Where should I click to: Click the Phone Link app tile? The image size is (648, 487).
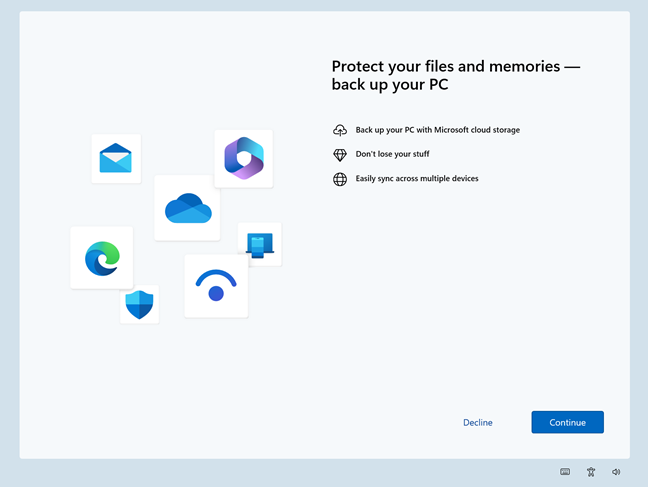(260, 244)
